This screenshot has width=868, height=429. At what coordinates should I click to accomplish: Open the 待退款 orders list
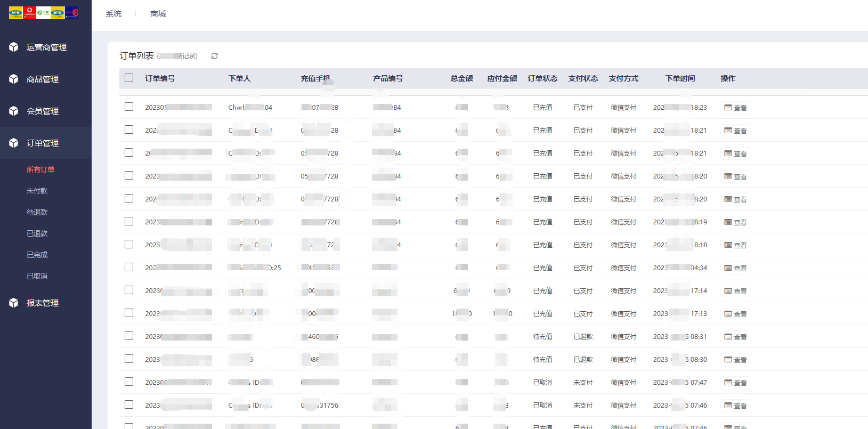coord(37,212)
